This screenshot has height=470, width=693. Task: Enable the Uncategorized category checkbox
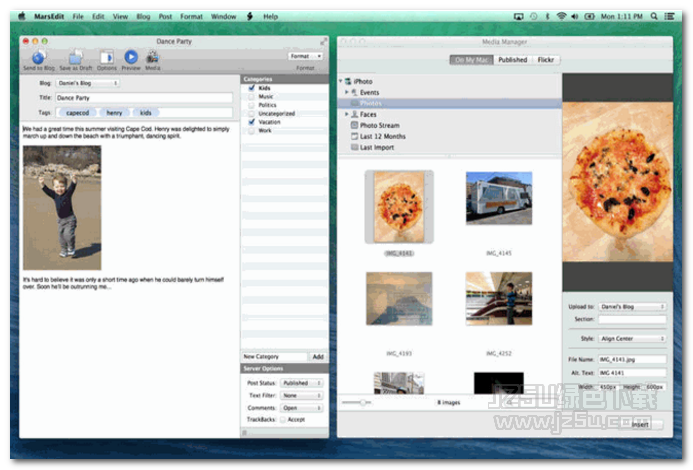pyautogui.click(x=251, y=113)
